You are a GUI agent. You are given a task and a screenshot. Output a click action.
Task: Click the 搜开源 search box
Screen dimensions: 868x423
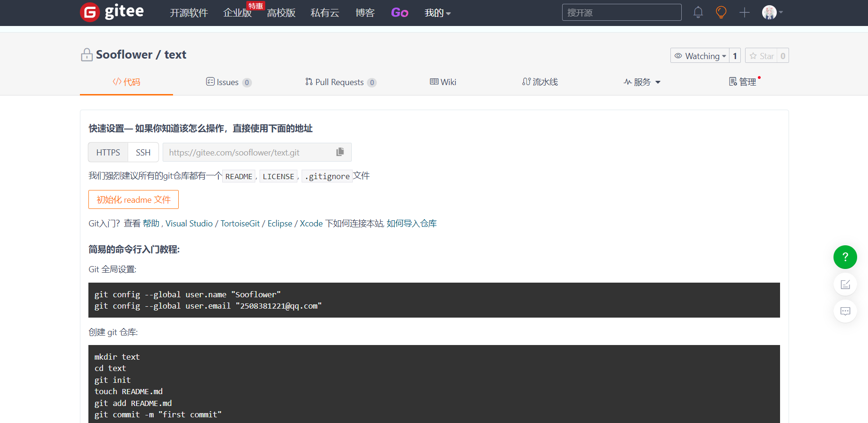pos(622,12)
